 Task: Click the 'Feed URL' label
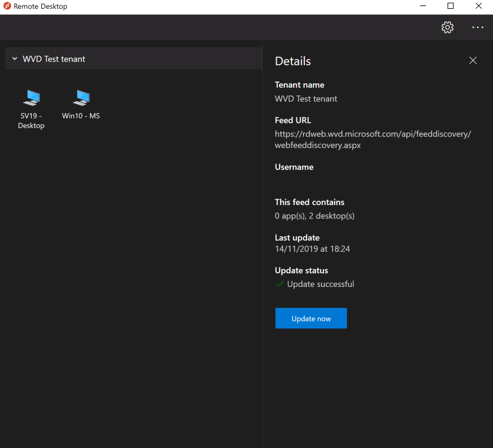tap(293, 120)
